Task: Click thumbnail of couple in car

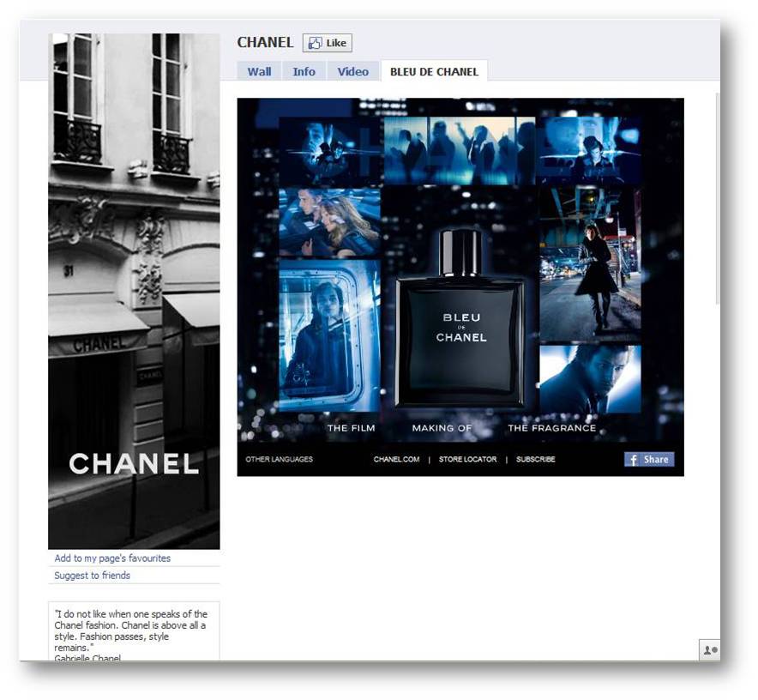Action: [329, 222]
